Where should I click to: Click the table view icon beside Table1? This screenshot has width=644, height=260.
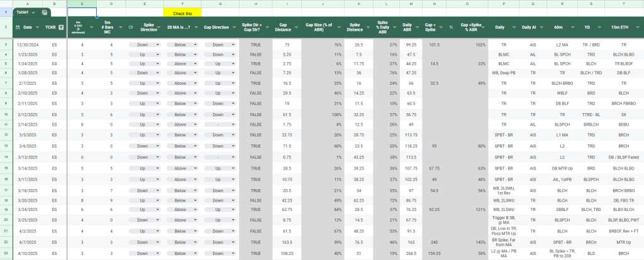(45, 12)
